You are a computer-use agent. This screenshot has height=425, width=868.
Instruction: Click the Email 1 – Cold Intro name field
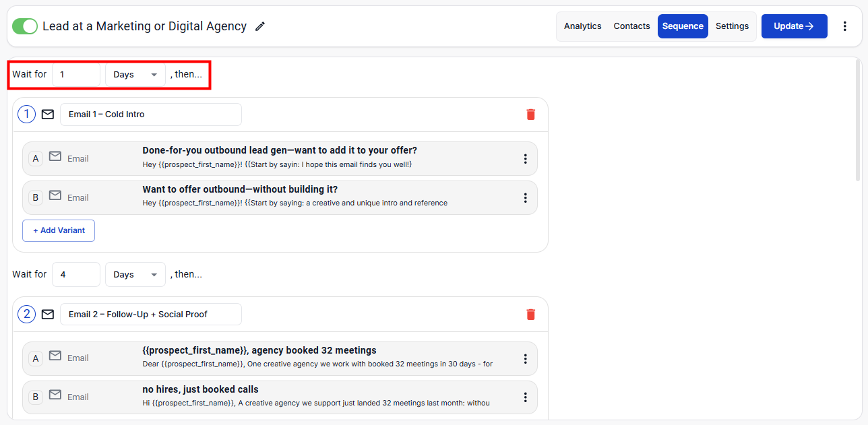(150, 115)
